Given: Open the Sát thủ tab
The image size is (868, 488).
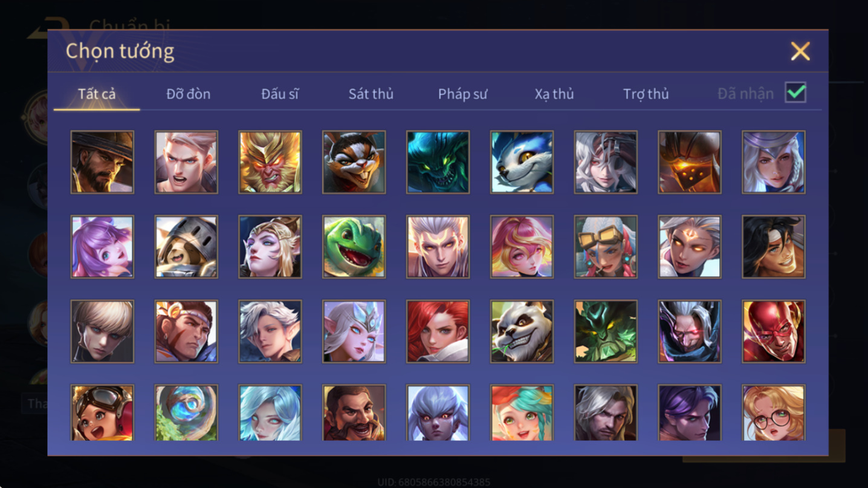Looking at the screenshot, I should click(x=371, y=94).
